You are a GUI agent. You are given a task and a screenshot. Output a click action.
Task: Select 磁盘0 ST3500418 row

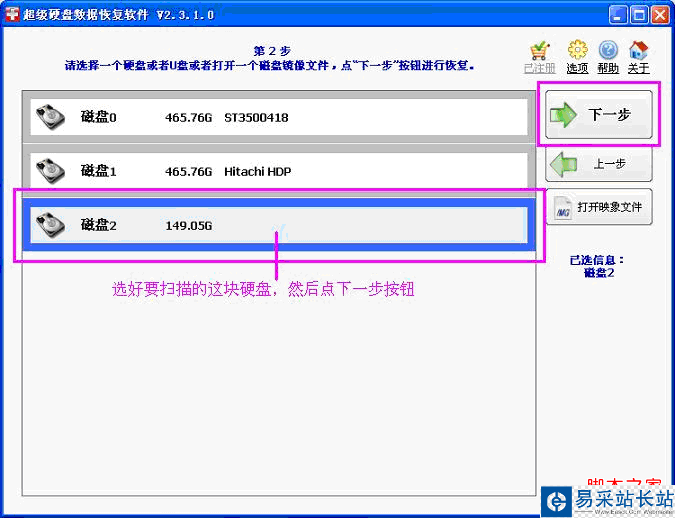tap(279, 117)
